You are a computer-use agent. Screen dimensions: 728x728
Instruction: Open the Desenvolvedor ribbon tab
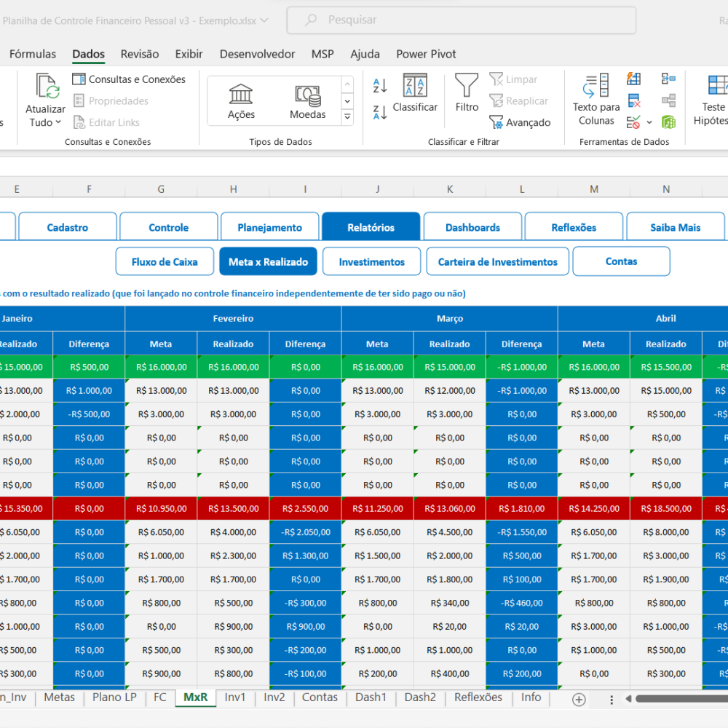pos(257,54)
